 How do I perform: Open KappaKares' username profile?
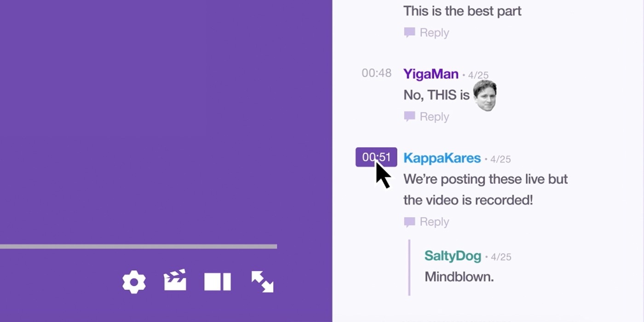442,158
